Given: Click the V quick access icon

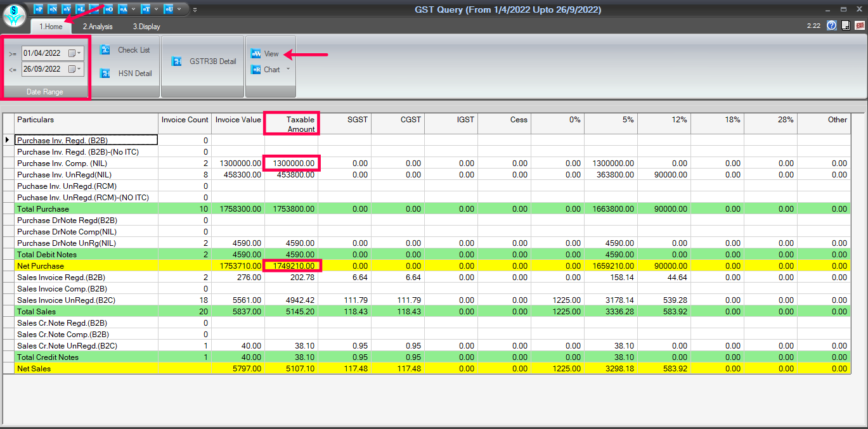Looking at the screenshot, I should coord(67,10).
